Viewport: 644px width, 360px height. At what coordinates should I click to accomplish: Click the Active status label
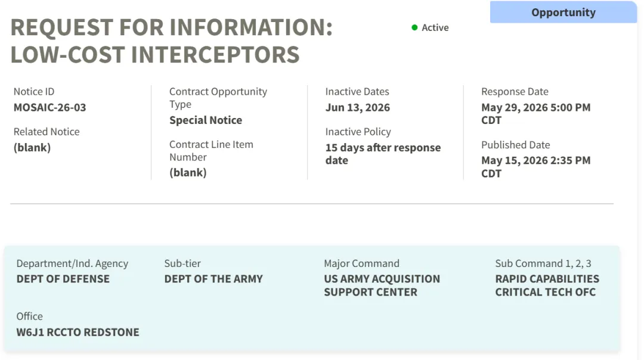[435, 27]
